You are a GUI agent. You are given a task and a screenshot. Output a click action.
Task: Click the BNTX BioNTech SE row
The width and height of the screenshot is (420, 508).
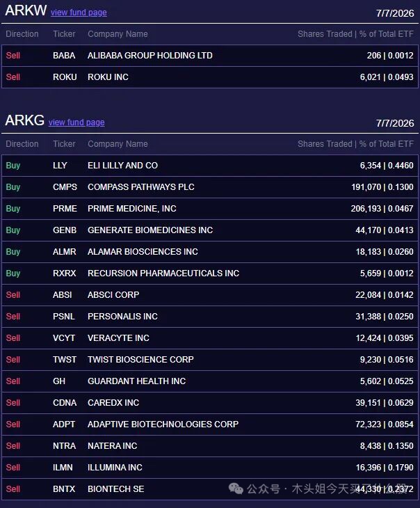tap(210, 489)
